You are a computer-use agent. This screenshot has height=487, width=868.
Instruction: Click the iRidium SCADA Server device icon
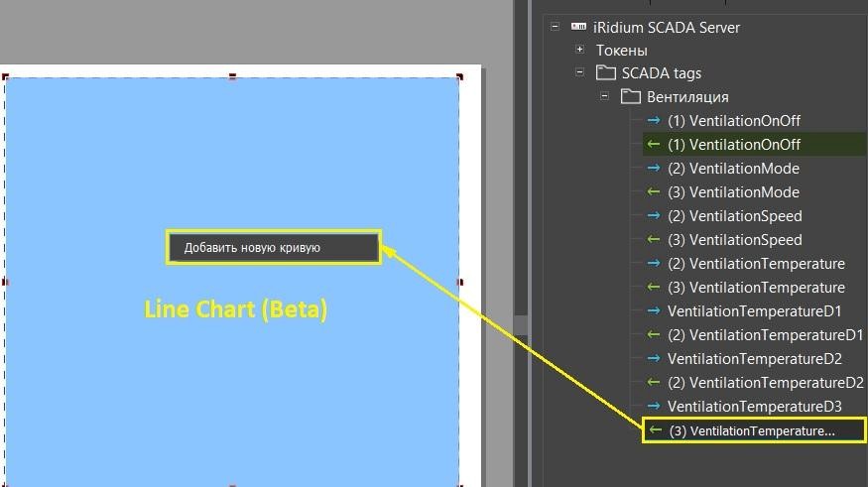pyautogui.click(x=578, y=27)
